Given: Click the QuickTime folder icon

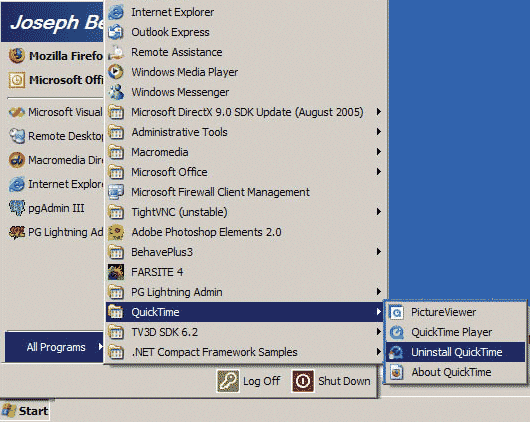Looking at the screenshot, I should point(116,312).
